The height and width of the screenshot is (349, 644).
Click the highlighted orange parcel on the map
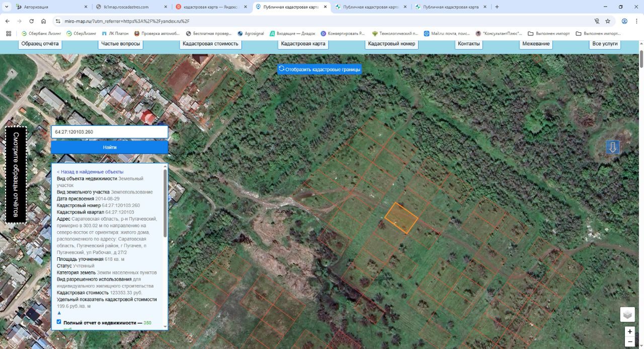point(401,218)
